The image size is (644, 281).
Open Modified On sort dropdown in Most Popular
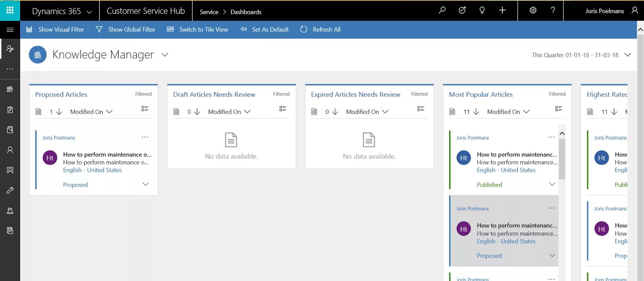[508, 112]
